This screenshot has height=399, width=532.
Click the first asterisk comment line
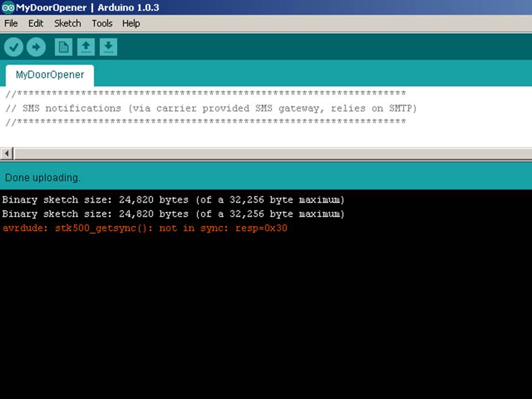(x=205, y=94)
